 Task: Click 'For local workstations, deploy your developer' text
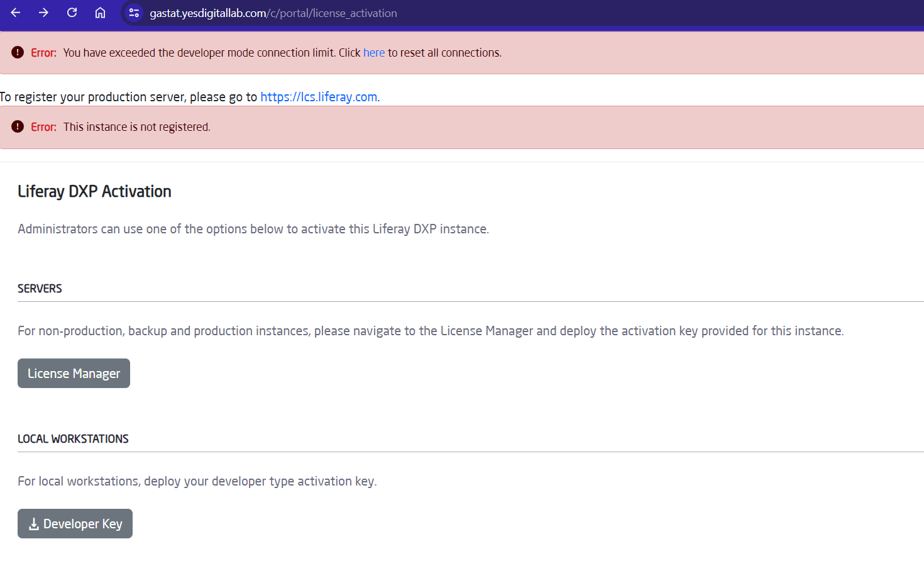pos(197,481)
